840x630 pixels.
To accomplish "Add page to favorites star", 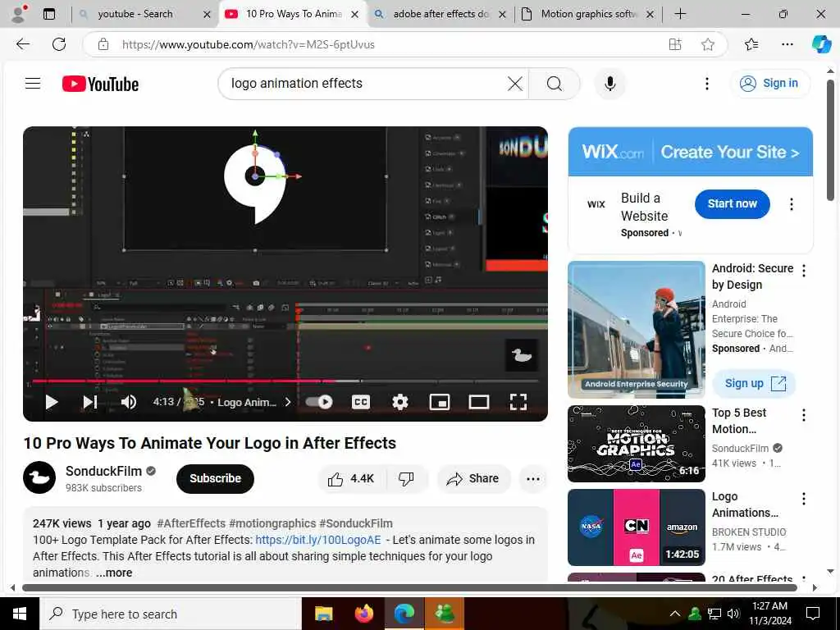I will (x=708, y=44).
